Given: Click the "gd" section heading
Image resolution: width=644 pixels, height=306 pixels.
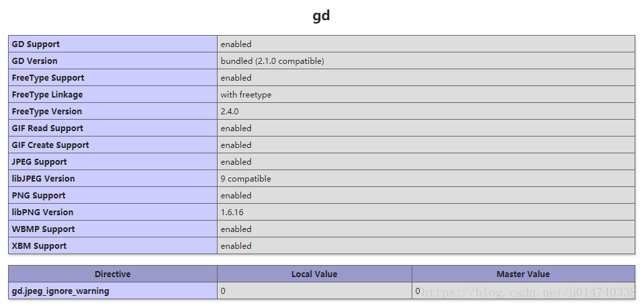Looking at the screenshot, I should [321, 16].
